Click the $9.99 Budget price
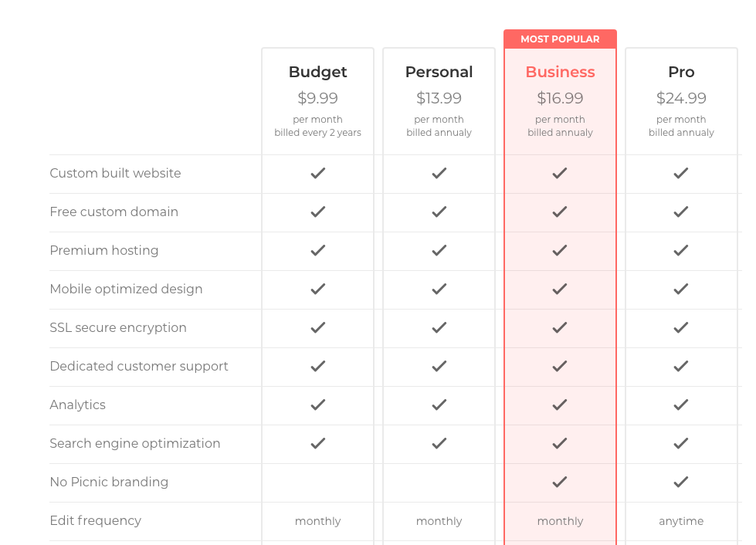The image size is (756, 545). [x=317, y=98]
